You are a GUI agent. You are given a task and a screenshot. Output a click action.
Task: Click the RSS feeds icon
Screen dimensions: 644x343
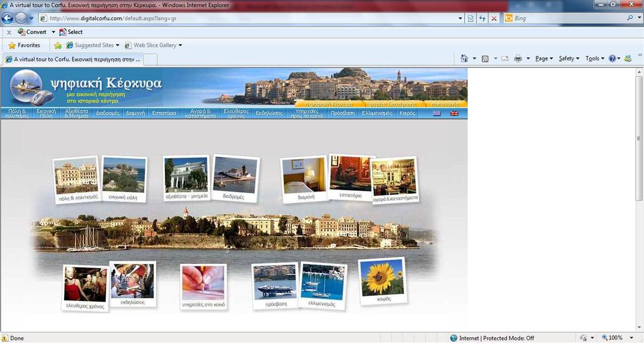point(485,58)
